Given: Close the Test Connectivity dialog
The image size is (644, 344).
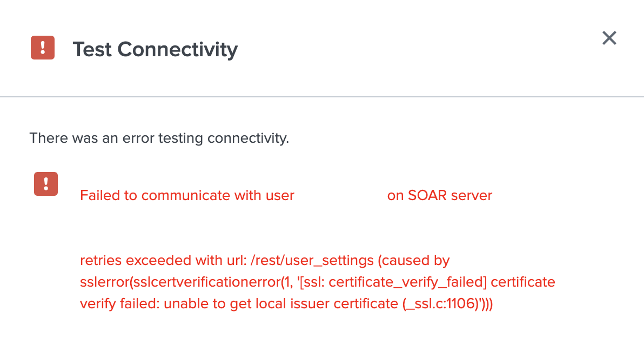Looking at the screenshot, I should (609, 38).
